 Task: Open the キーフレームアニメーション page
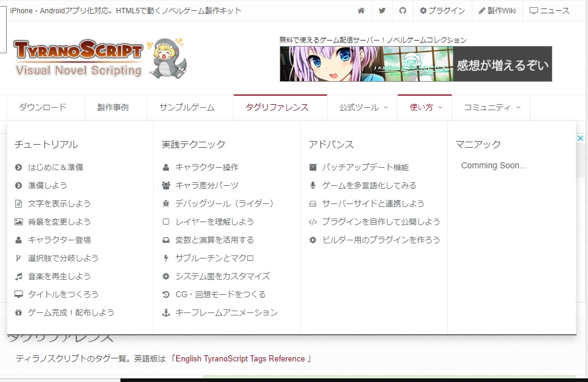pos(226,312)
